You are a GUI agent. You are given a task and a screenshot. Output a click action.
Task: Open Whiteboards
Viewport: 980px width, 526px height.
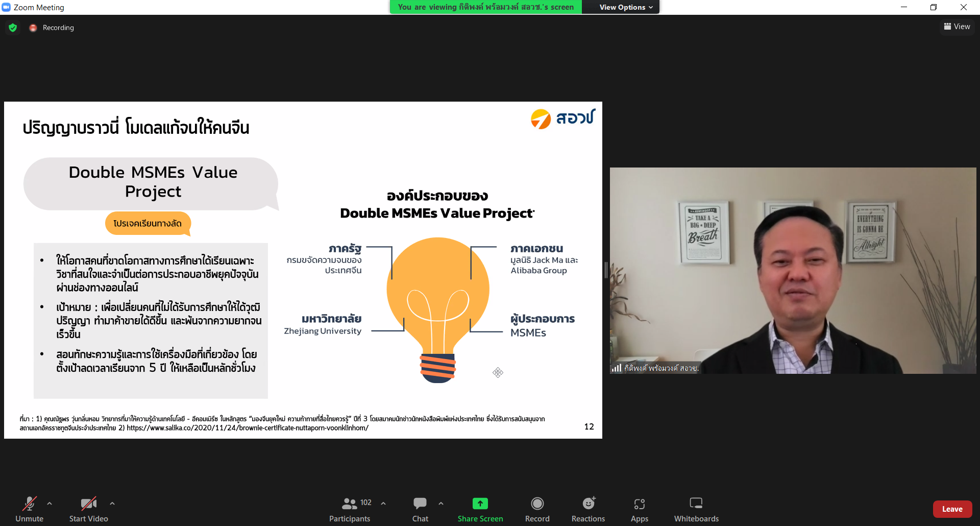696,509
